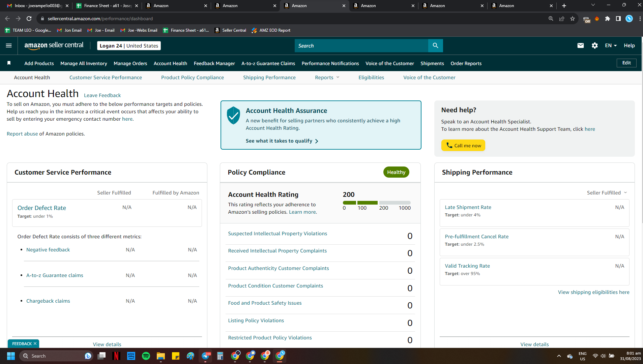The height and width of the screenshot is (364, 643).
Task: Click View shipping eligibilities here link
Action: tap(594, 292)
